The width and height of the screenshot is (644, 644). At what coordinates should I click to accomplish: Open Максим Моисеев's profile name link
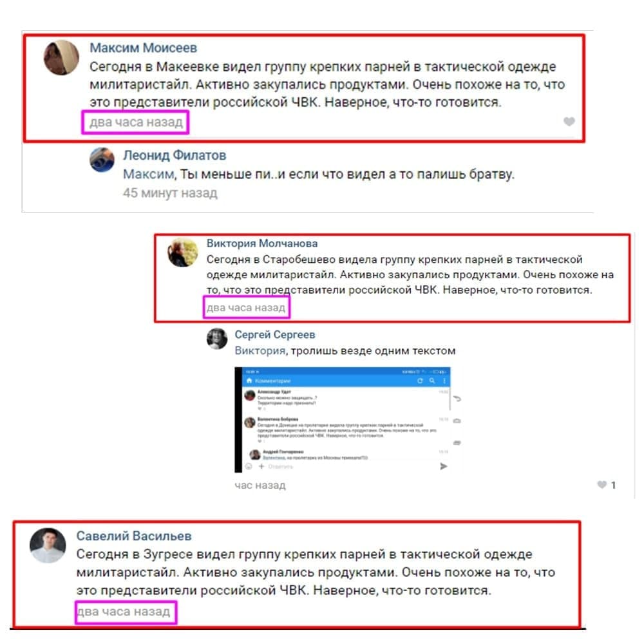tap(144, 48)
